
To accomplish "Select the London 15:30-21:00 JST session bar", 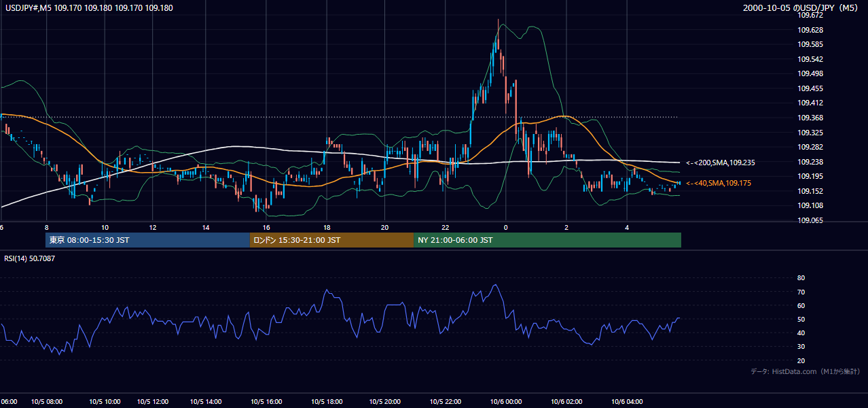I will point(331,240).
